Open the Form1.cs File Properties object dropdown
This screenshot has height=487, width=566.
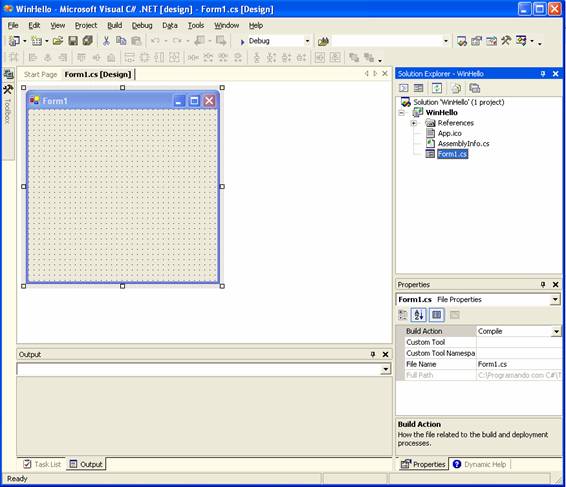(555, 299)
